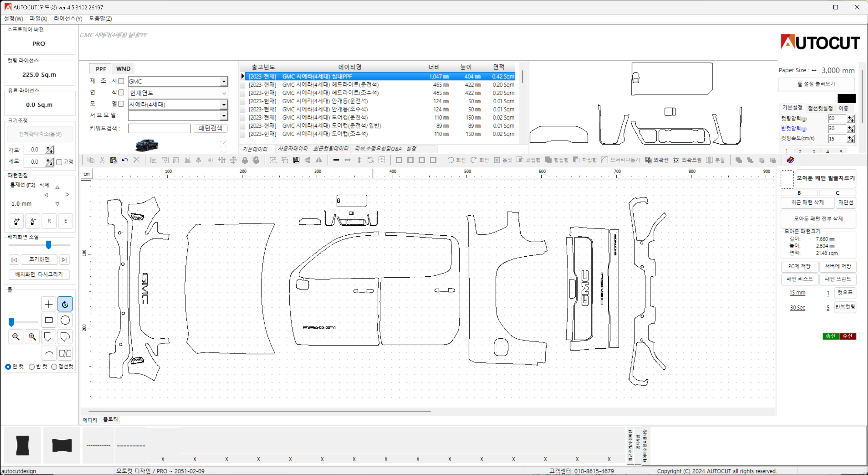
Task: Click the 패턴 프린트 button
Action: coord(838,279)
